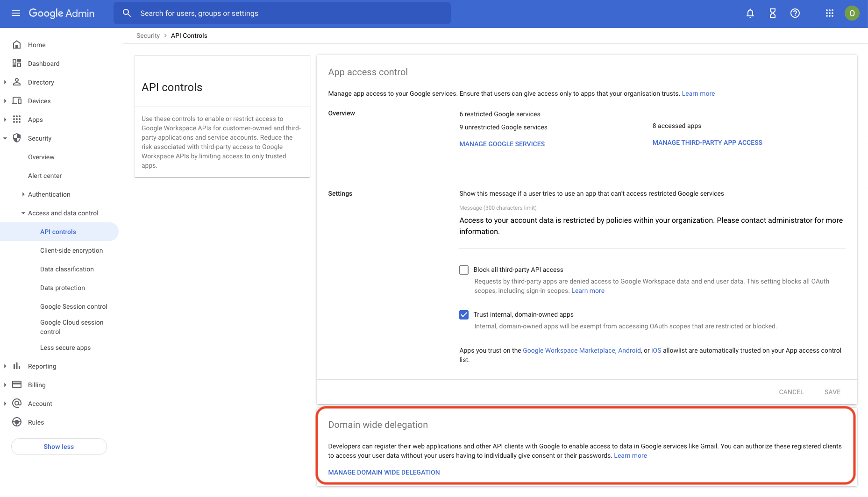Open notifications bell

click(x=750, y=13)
